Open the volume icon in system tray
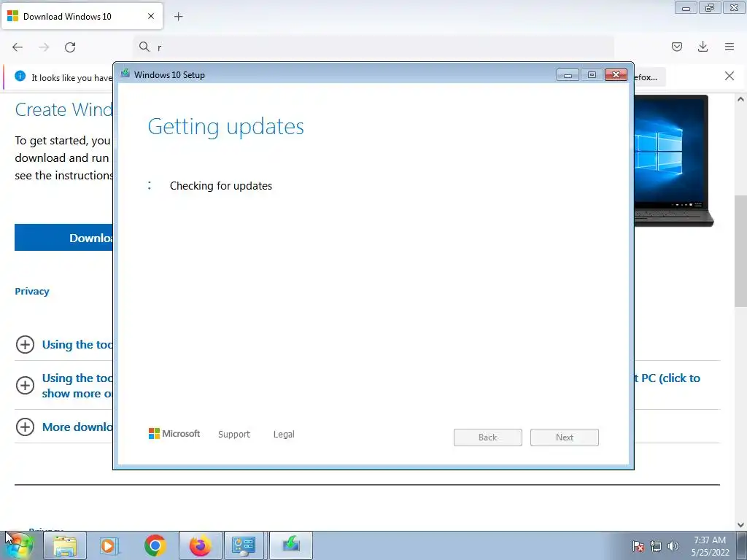This screenshot has width=747, height=560. click(x=673, y=545)
